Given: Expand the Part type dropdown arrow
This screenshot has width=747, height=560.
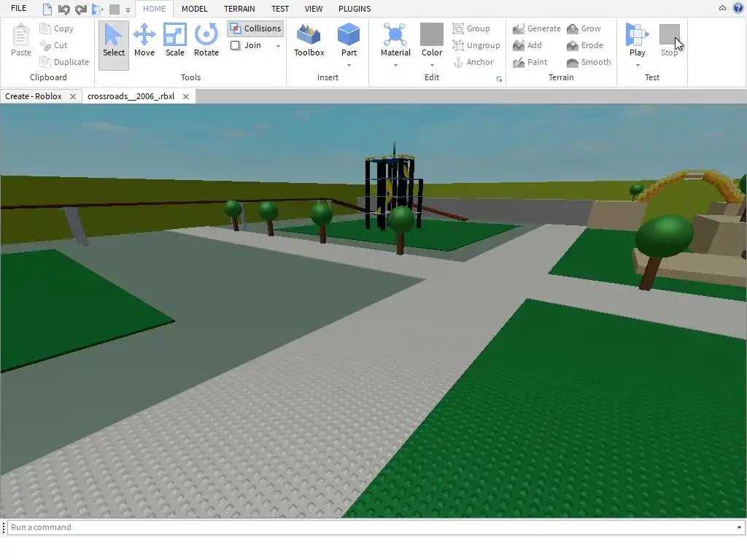Looking at the screenshot, I should pos(349,65).
